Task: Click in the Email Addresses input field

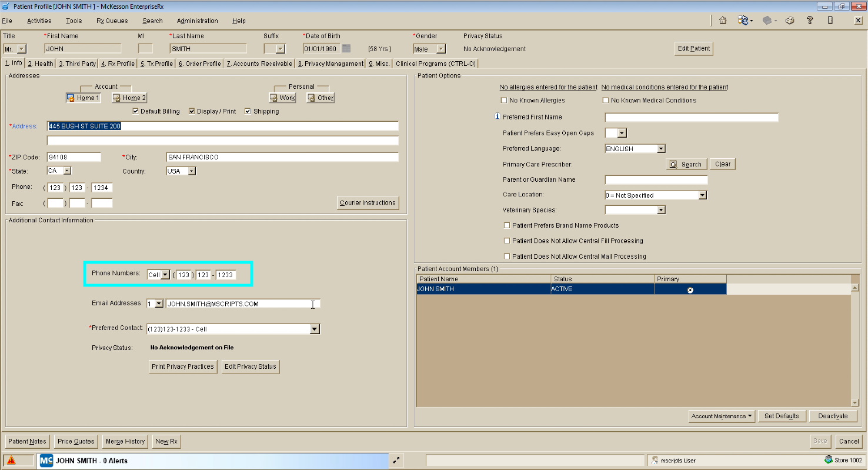Action: pos(243,304)
